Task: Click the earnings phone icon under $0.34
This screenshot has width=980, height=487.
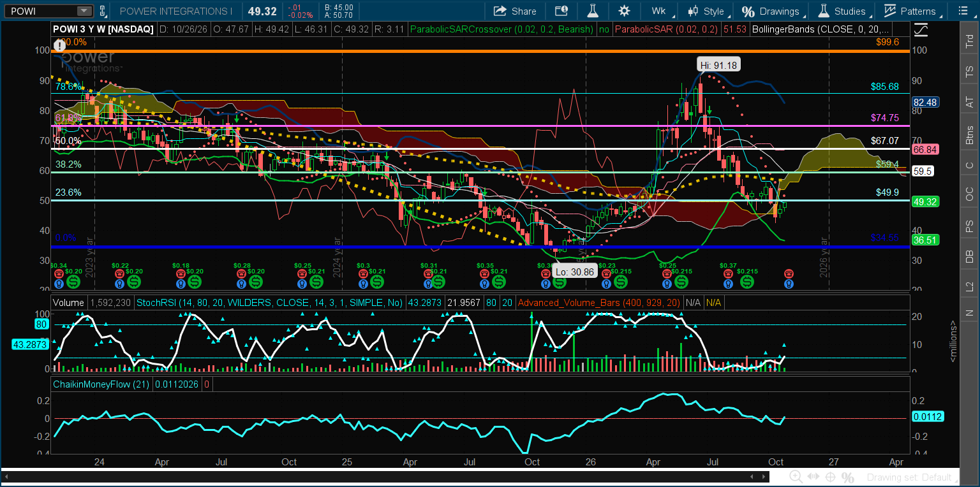Action: [x=59, y=273]
